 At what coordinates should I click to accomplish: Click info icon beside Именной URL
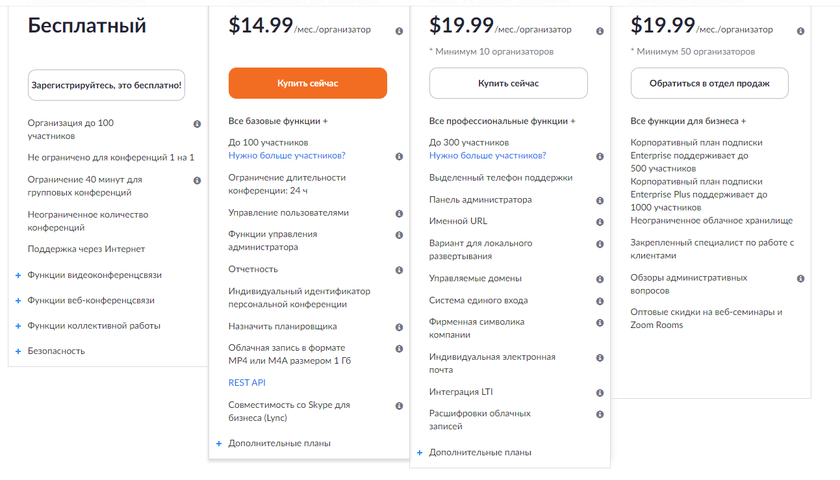600,222
